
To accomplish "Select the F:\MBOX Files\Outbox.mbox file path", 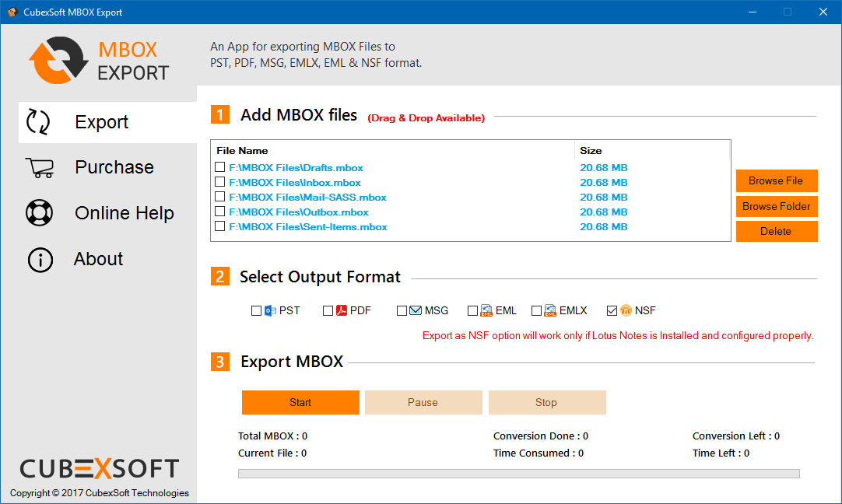I will pyautogui.click(x=299, y=212).
